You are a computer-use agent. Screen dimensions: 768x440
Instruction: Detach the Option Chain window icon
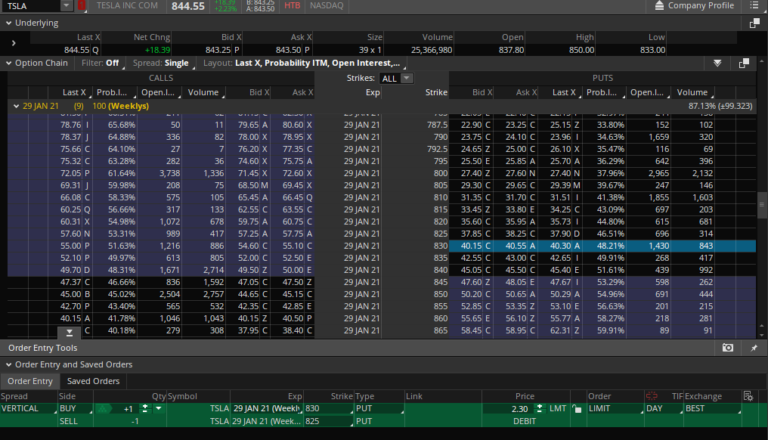coord(744,63)
